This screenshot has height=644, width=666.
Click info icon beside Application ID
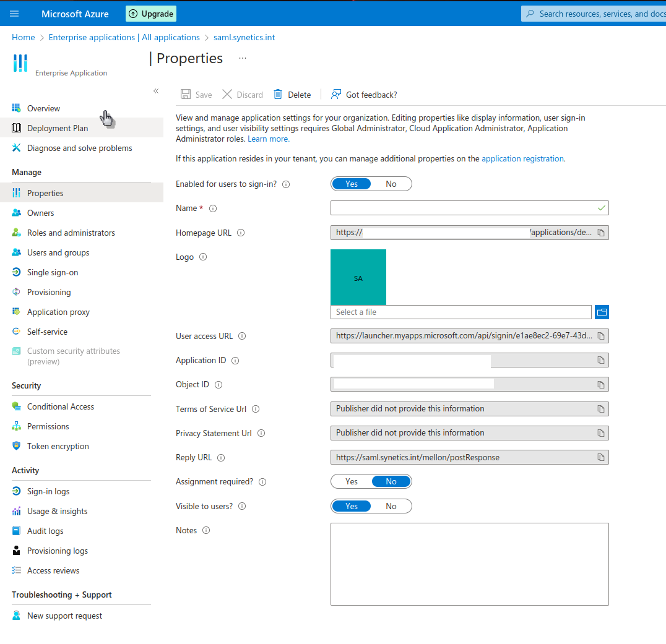tap(235, 361)
